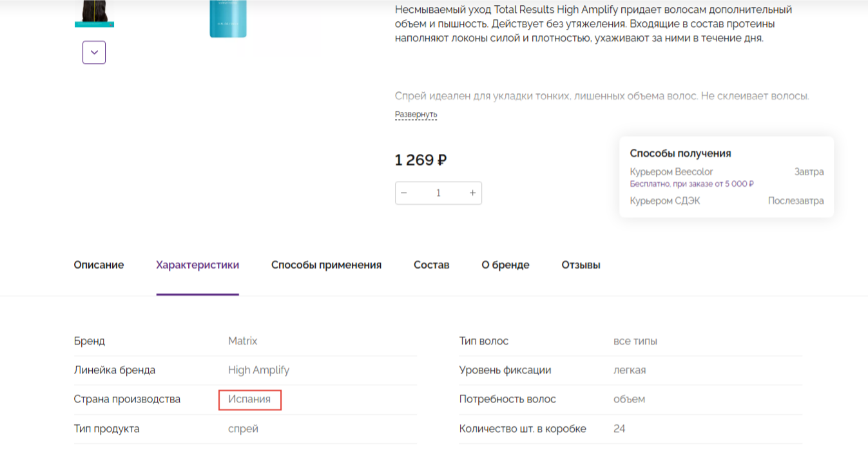Go to the О бренде tab
The width and height of the screenshot is (868, 465).
(x=505, y=265)
